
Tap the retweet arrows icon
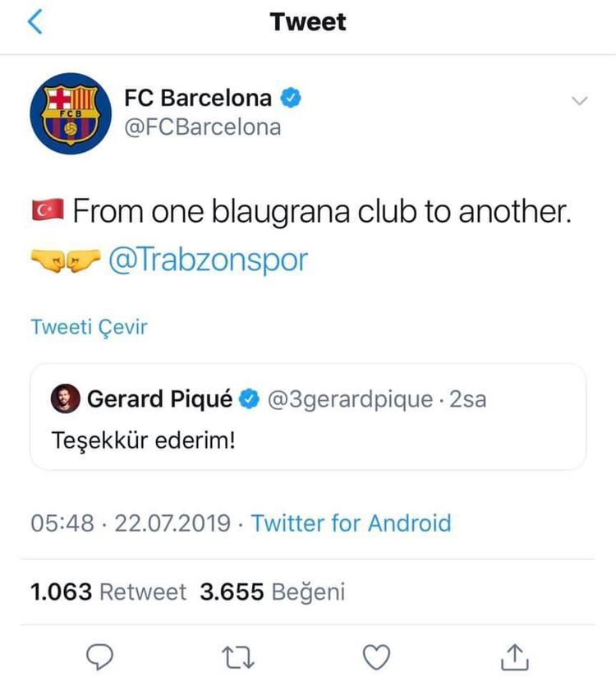(x=238, y=655)
